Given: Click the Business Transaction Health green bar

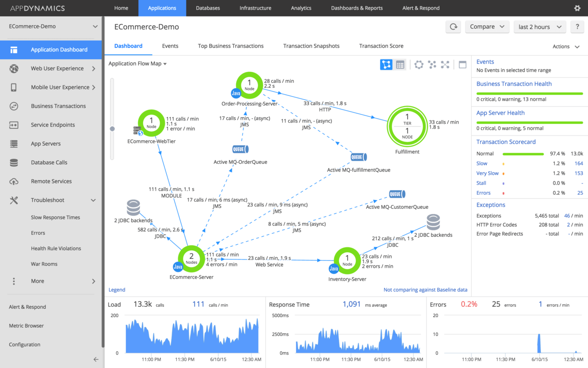Looking at the screenshot, I should coord(530,94).
